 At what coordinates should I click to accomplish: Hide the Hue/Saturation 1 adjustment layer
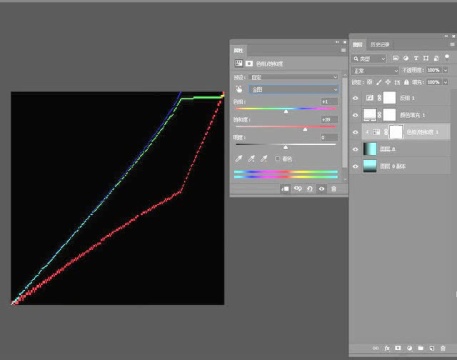pos(355,132)
